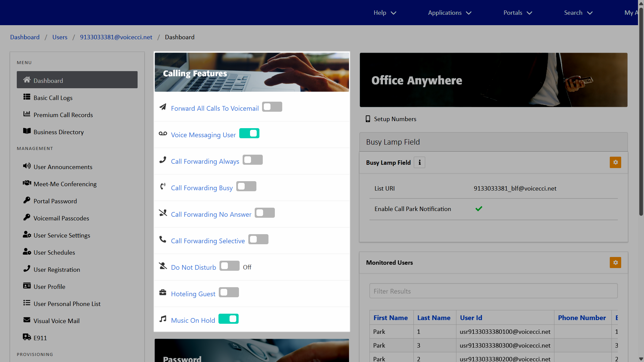Click the Busy Lamp Field info icon
The image size is (644, 362).
pyautogui.click(x=419, y=162)
